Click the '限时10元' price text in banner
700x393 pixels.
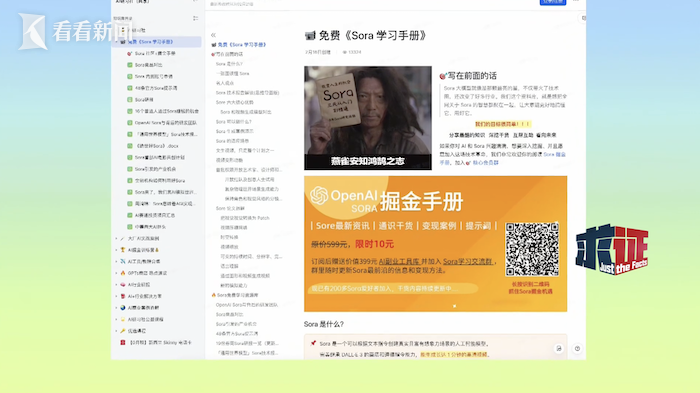click(374, 244)
